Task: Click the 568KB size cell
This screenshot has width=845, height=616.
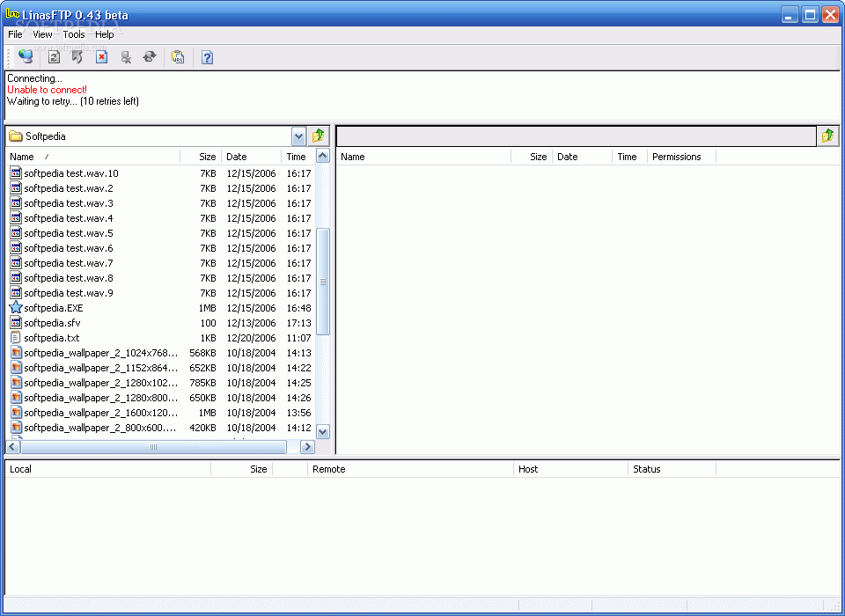Action: 202,353
